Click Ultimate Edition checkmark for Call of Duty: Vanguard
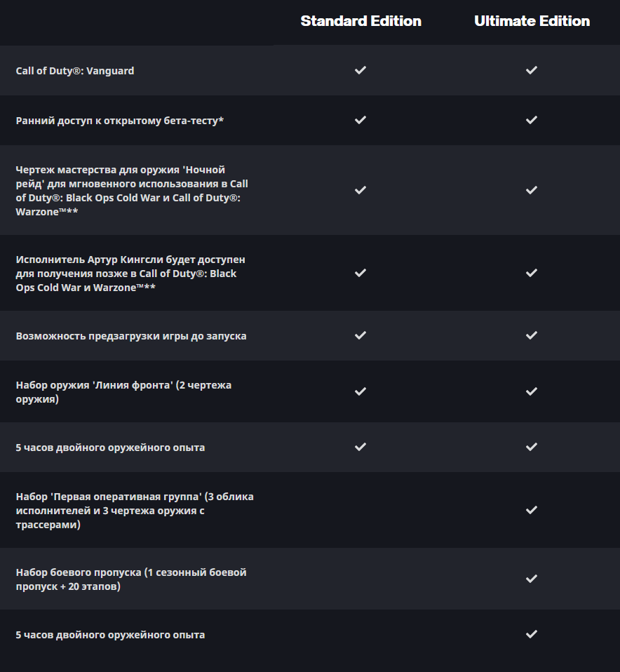The image size is (620, 672). [532, 70]
